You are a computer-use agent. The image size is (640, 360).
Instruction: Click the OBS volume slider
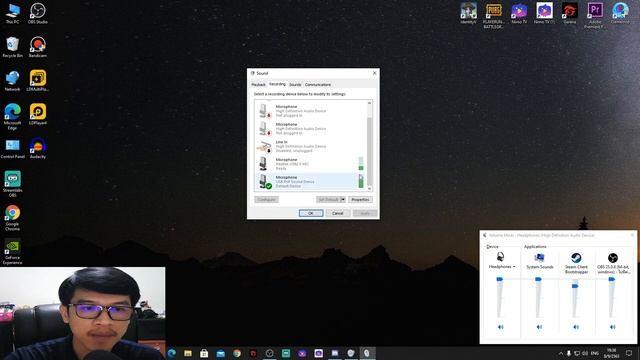point(611,279)
